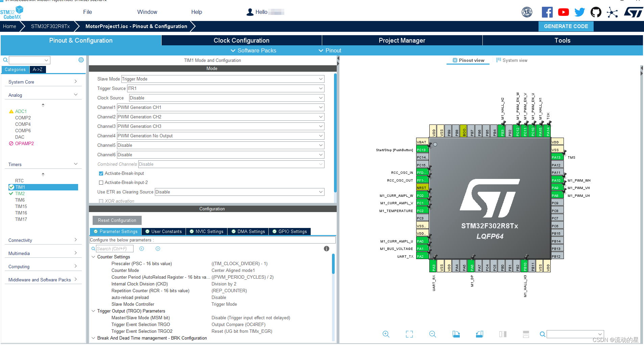Click the pin search magnifier in pinout toolbar
The height and width of the screenshot is (346, 644).
542,334
